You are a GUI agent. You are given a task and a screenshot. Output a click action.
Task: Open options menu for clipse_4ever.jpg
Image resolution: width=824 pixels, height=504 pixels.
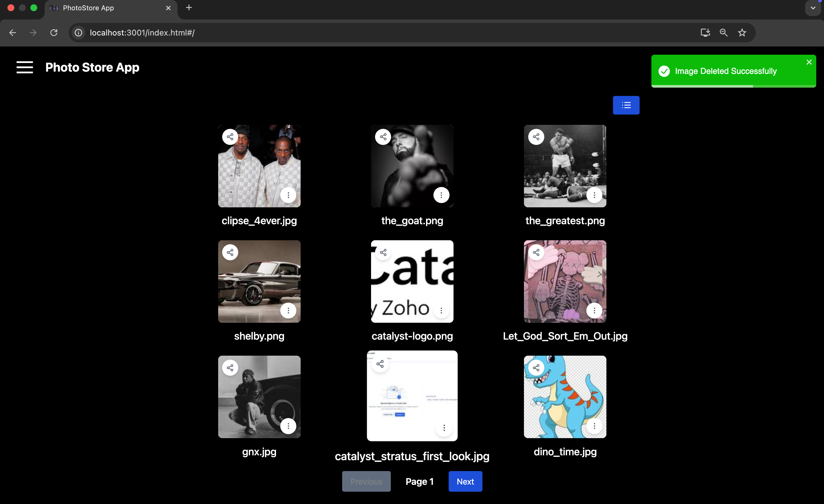coord(288,195)
